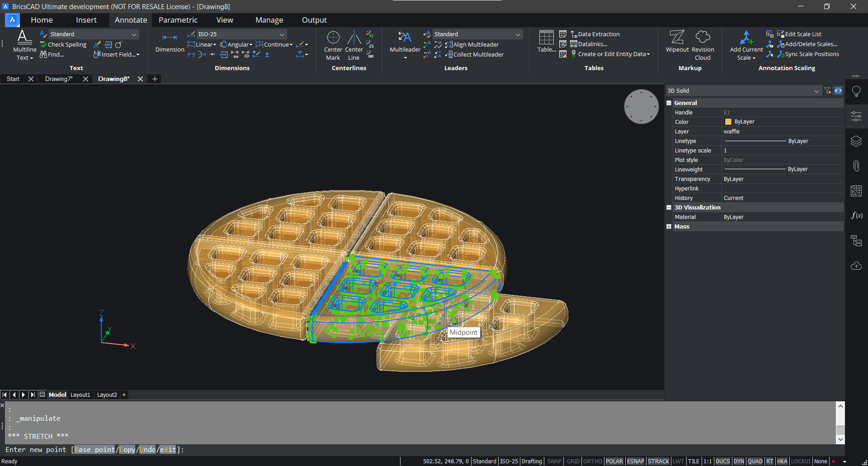The height and width of the screenshot is (466, 868).
Task: Open the Multileader tool
Action: coord(404,44)
